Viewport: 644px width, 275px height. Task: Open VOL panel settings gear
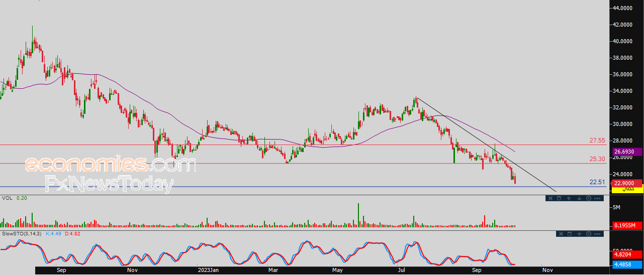(589, 198)
